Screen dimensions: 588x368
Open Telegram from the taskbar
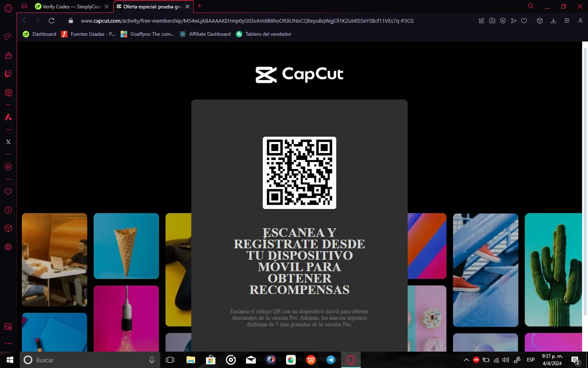click(x=331, y=360)
